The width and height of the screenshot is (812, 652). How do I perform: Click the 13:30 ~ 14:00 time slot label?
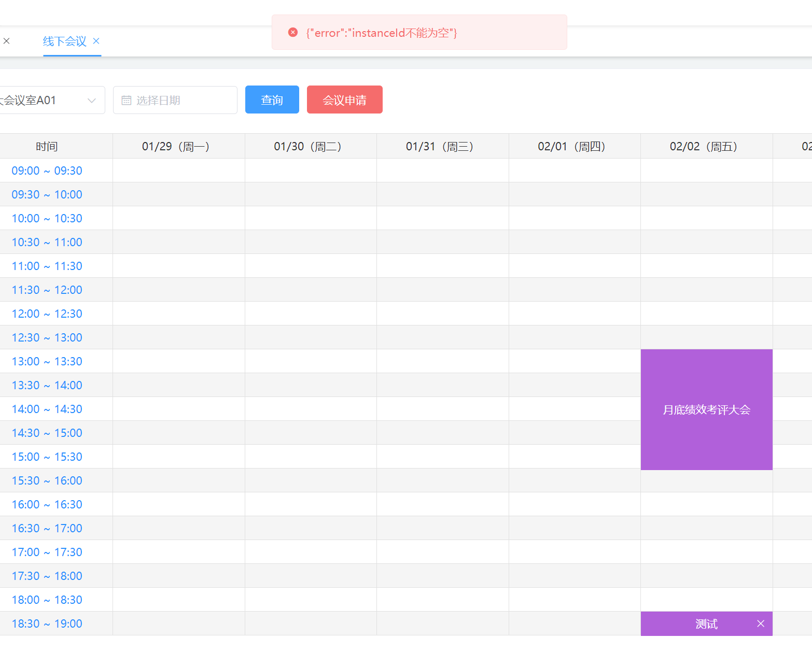(47, 385)
